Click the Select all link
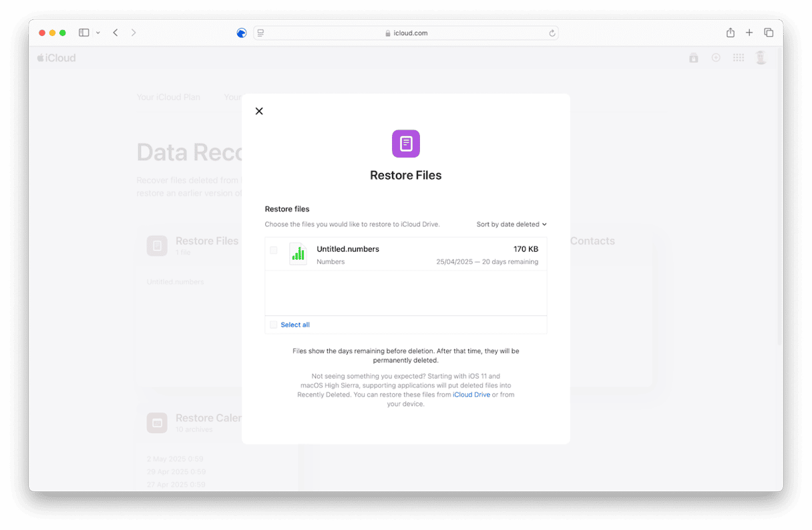The width and height of the screenshot is (812, 530). point(295,325)
